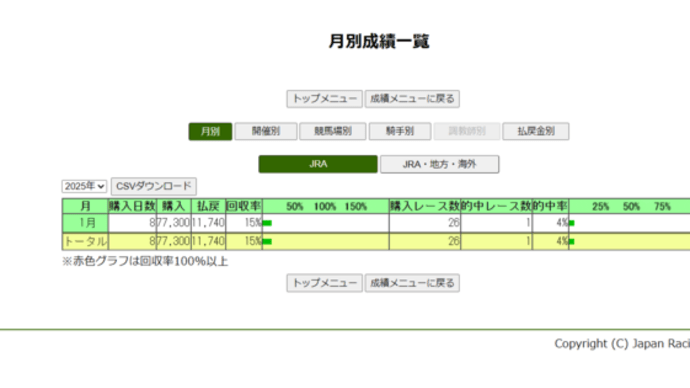This screenshot has height=388, width=690.
Task: Click 4% in the トータル row
Action: coord(562,241)
